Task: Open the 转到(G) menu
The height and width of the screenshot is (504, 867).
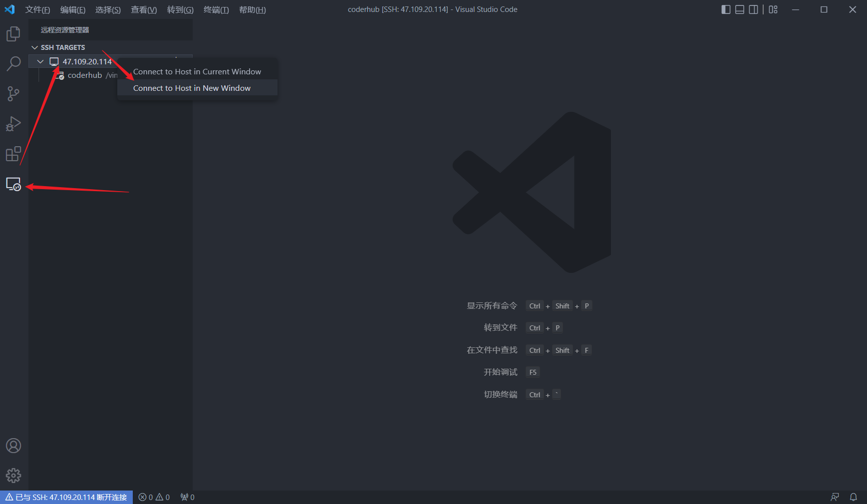Action: (x=180, y=9)
